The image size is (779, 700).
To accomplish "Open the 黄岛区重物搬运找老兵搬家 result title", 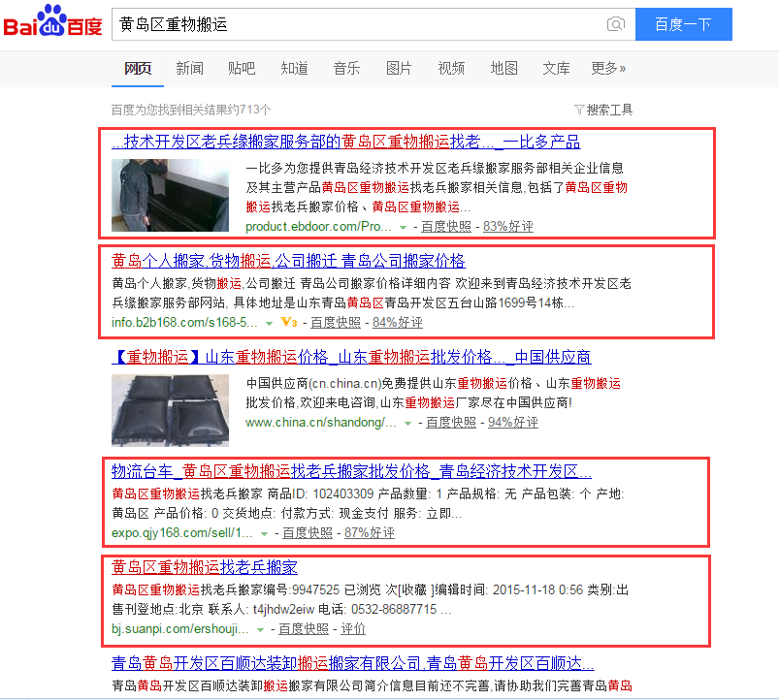I will (x=205, y=567).
